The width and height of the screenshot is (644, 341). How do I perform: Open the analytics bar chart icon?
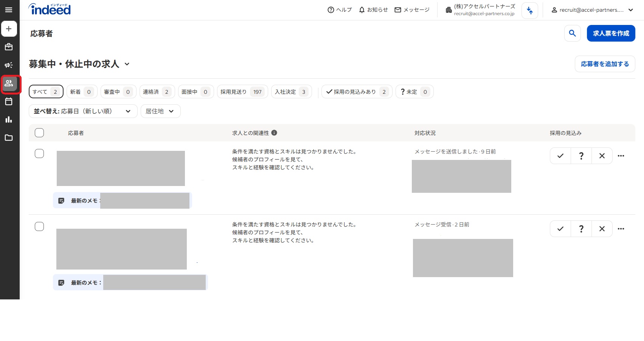click(9, 119)
